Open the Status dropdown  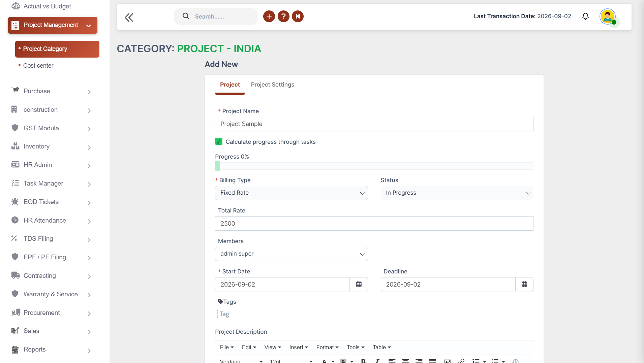[x=457, y=193]
